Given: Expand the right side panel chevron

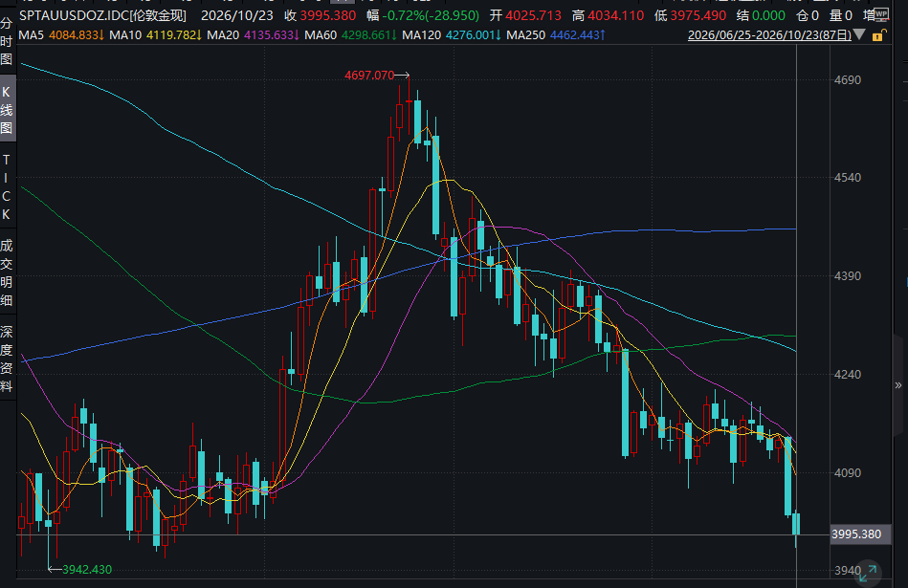Looking at the screenshot, I should click(898, 385).
